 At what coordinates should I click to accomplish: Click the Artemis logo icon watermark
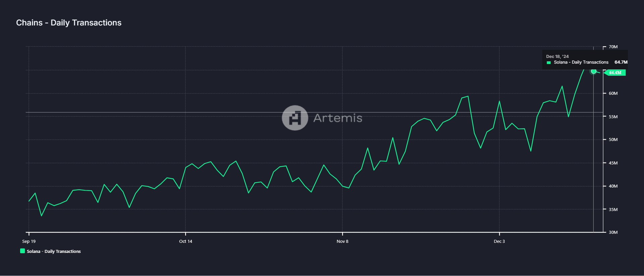click(x=295, y=118)
